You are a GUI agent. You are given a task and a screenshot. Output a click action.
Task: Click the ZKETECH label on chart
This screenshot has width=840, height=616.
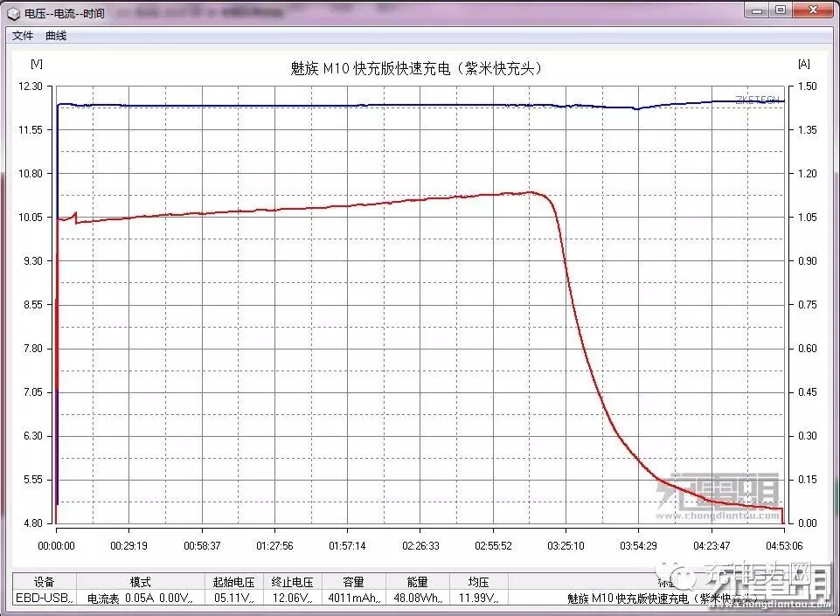click(757, 100)
